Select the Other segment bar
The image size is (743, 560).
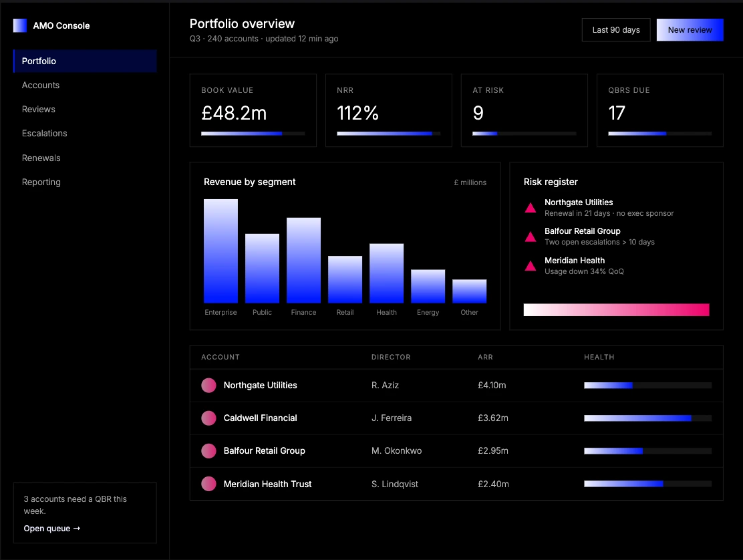(470, 291)
